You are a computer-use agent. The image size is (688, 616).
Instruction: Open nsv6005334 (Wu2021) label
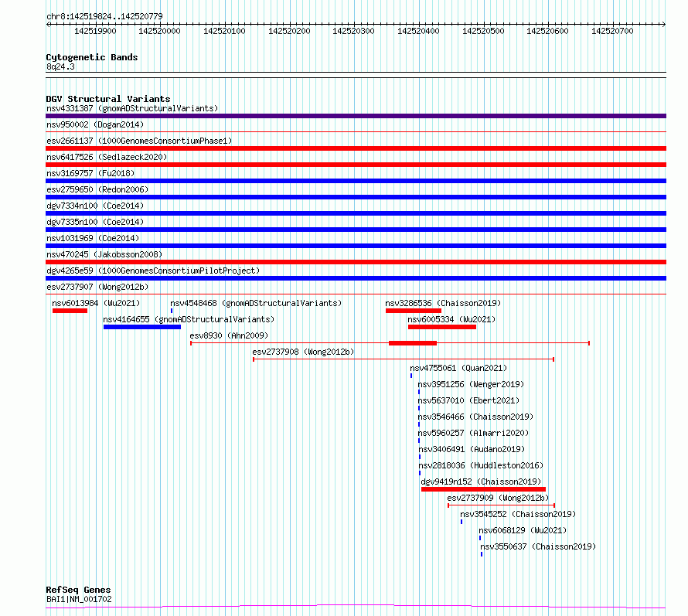[x=451, y=319]
